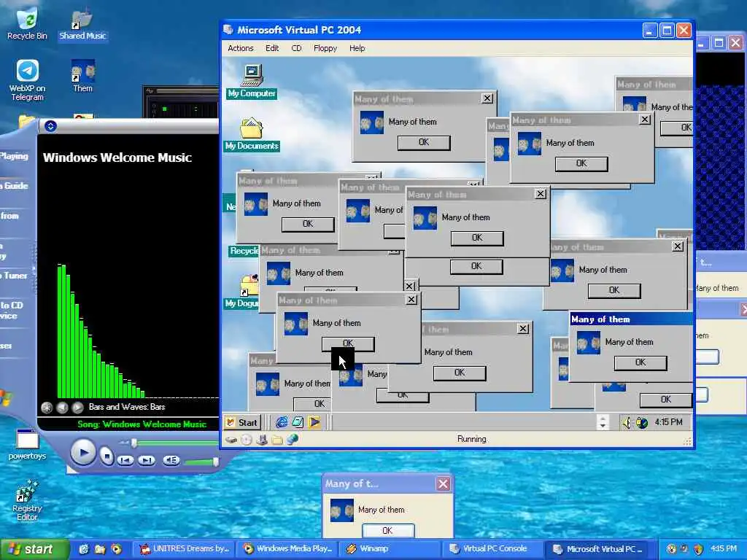Skip to next track in Media Player
The height and width of the screenshot is (560, 747).
pos(147,460)
